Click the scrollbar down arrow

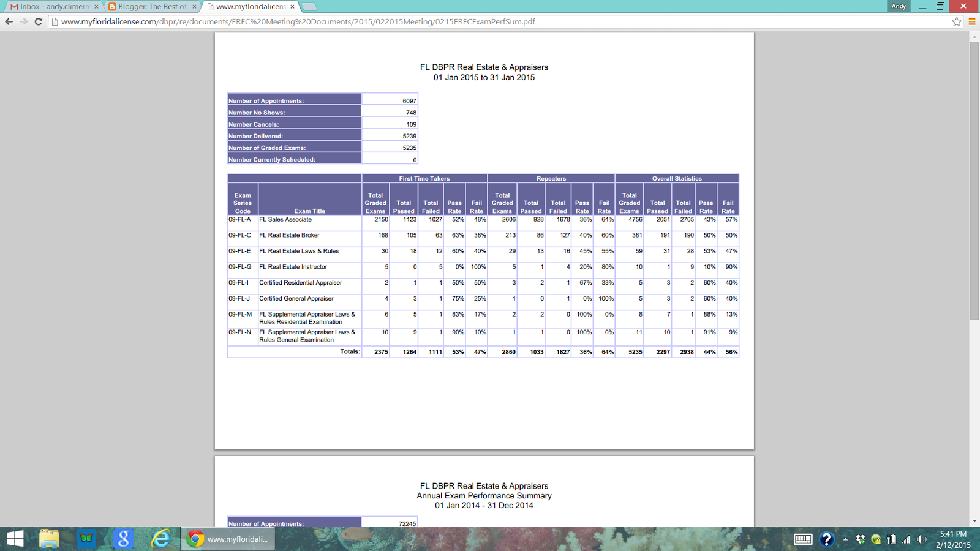[974, 521]
